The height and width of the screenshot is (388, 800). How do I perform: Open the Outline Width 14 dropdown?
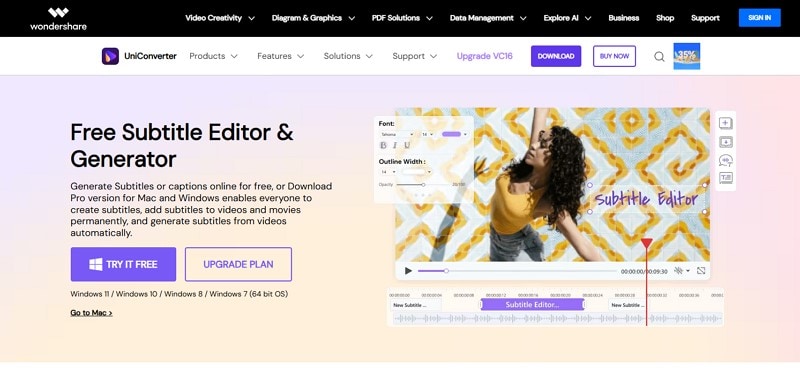click(x=388, y=172)
